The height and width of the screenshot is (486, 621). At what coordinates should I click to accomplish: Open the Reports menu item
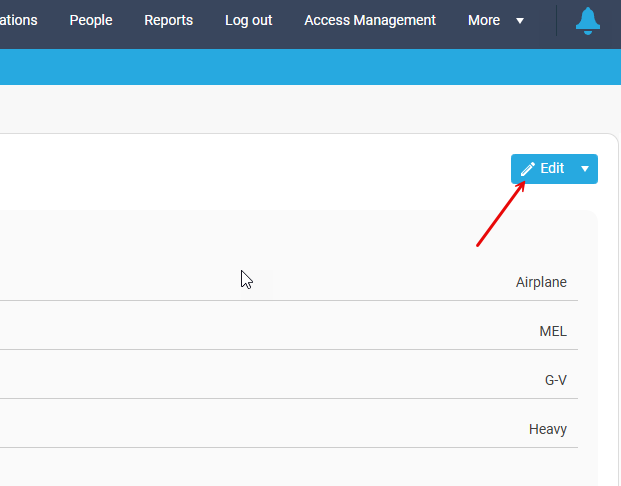point(168,20)
